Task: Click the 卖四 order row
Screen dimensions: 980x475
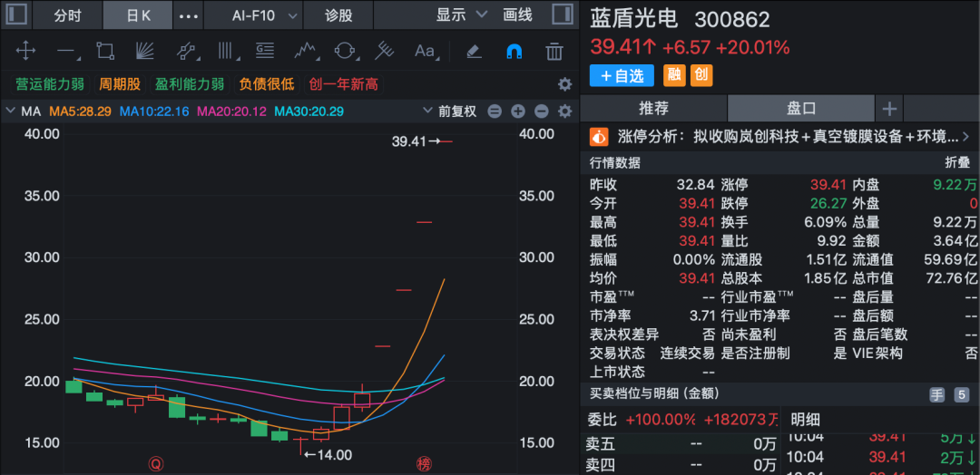Action: coord(680,465)
